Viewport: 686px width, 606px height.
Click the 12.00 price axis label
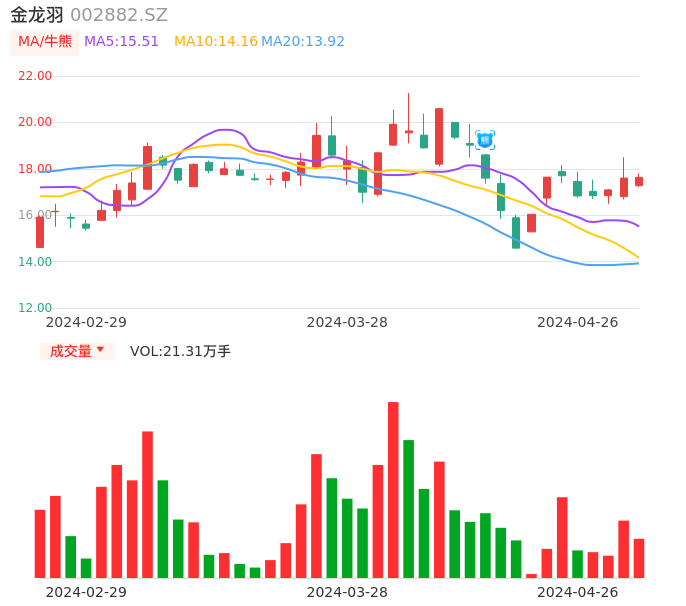(35, 308)
